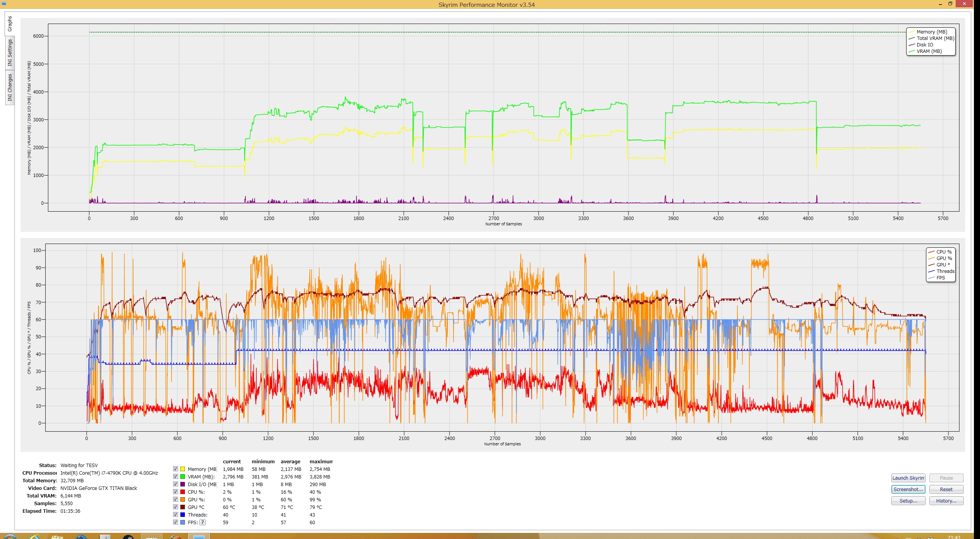Click the Launch Skyrim button

pos(908,478)
